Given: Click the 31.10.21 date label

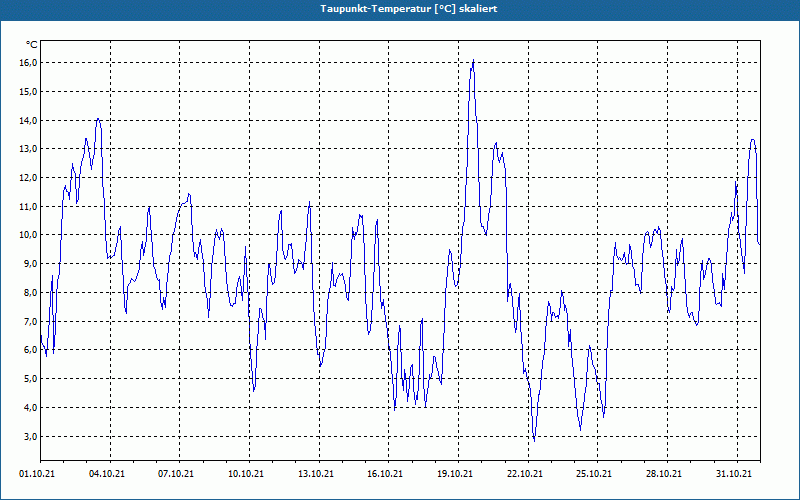Looking at the screenshot, I should [734, 474].
